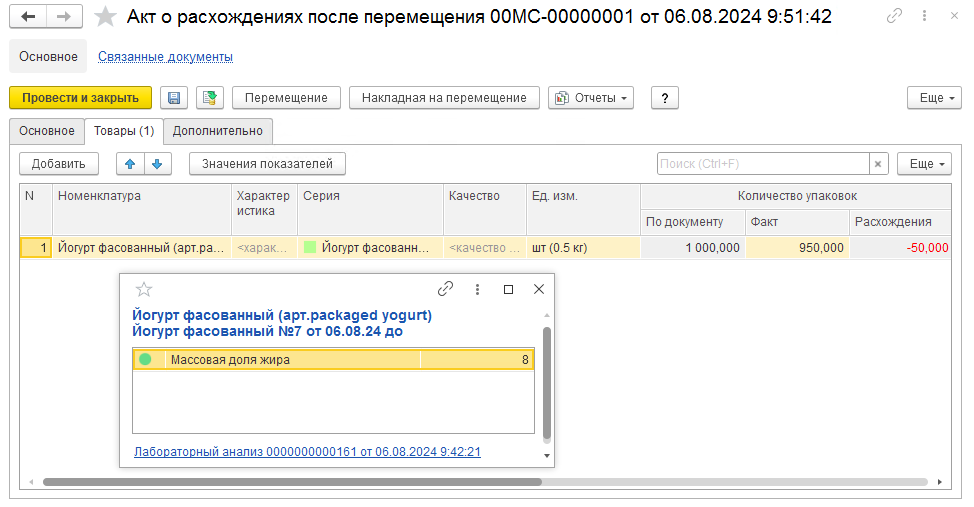This screenshot has height=507, width=974.
Task: Click the -50,000 discrepancy cell
Action: coord(899,247)
